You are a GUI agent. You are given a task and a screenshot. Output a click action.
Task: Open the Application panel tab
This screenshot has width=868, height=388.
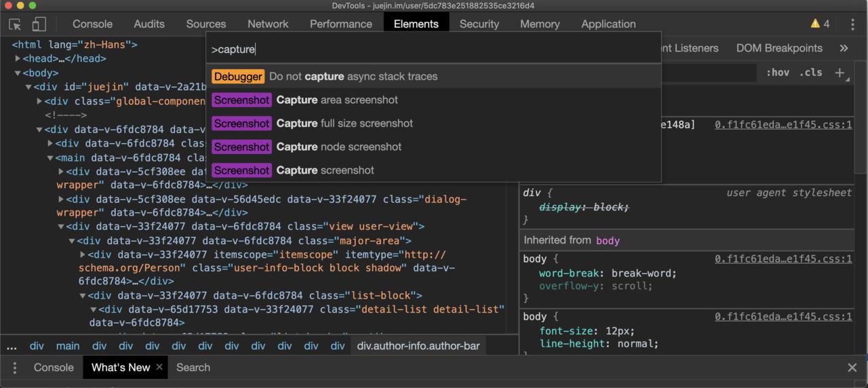click(608, 24)
